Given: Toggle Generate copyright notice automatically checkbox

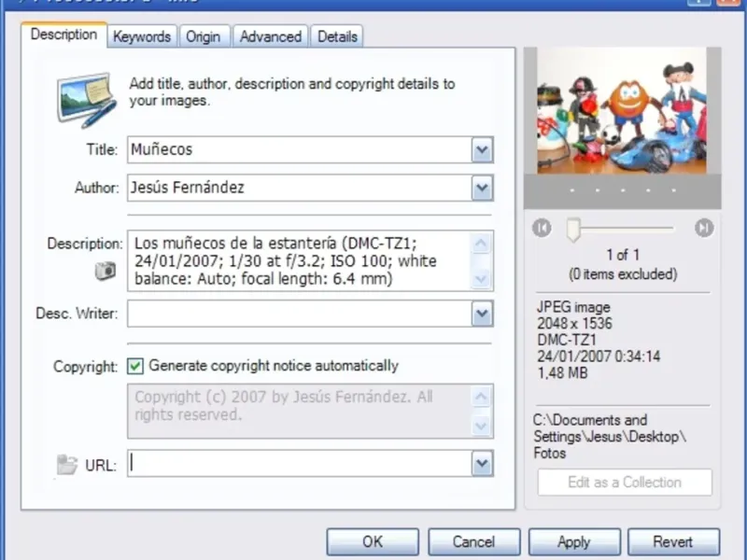Looking at the screenshot, I should pyautogui.click(x=135, y=366).
